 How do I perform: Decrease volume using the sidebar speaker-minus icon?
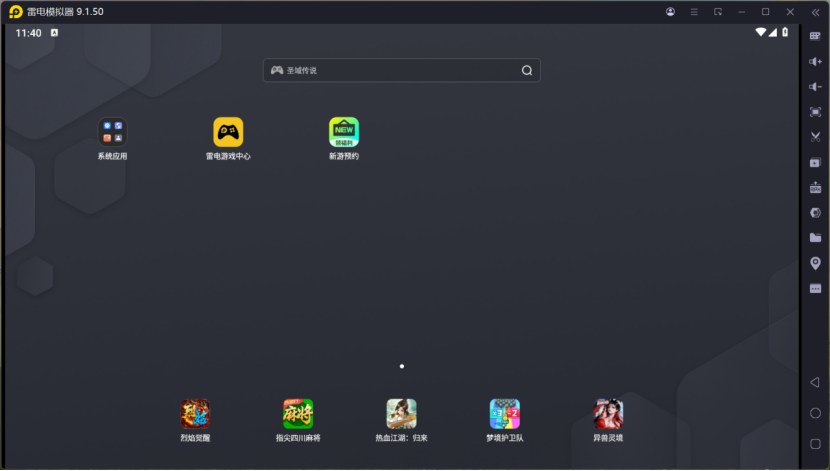815,87
